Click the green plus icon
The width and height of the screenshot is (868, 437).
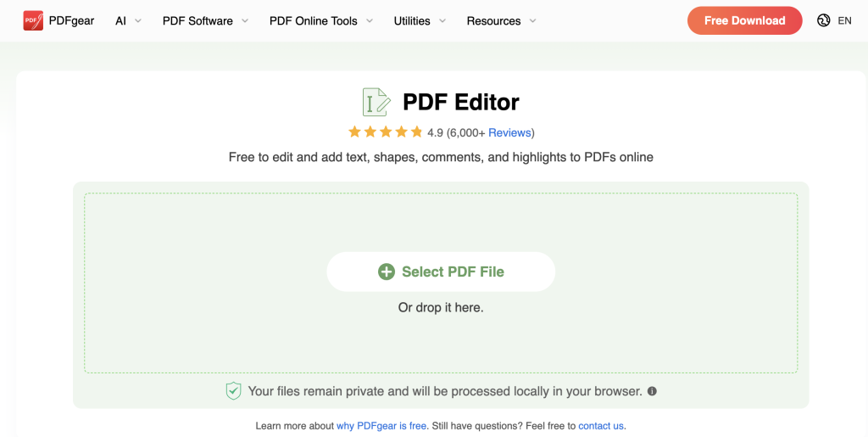point(387,272)
